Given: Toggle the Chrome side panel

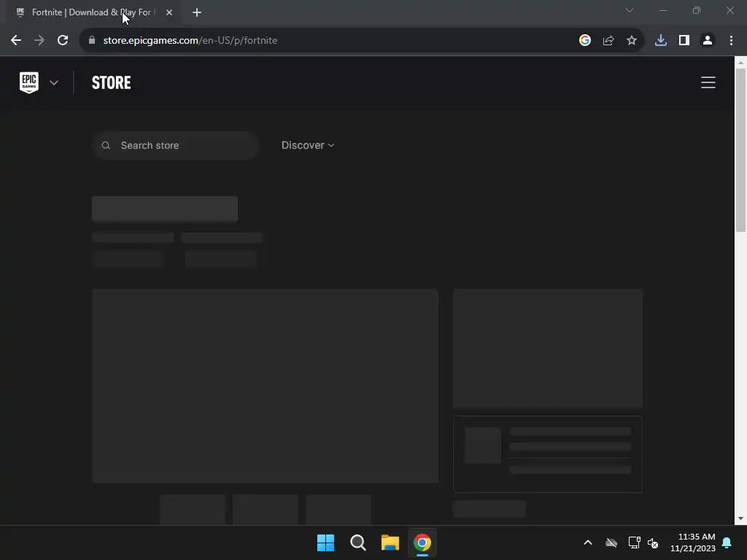Looking at the screenshot, I should click(x=684, y=41).
